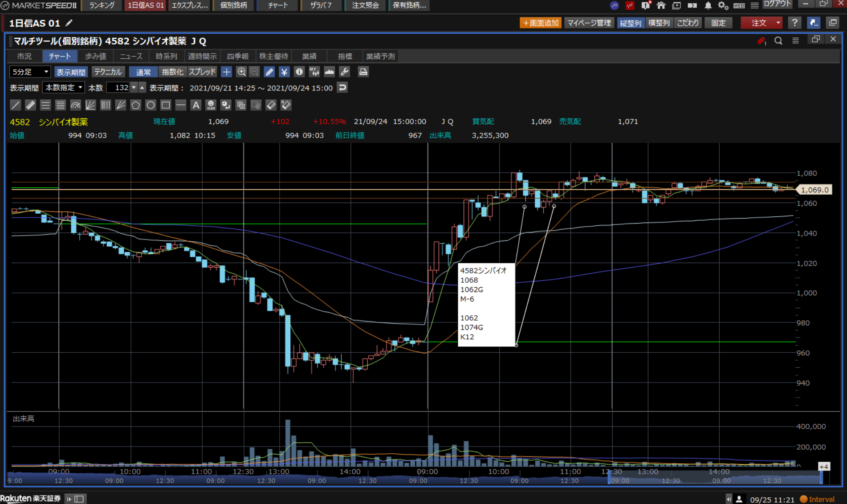Screen dimensions: 847x504
Task: Toggle the crosshair cursor button
Action: point(226,72)
